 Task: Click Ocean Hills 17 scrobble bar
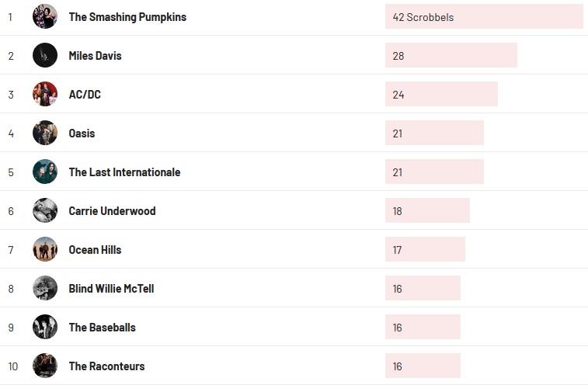pyautogui.click(x=425, y=249)
